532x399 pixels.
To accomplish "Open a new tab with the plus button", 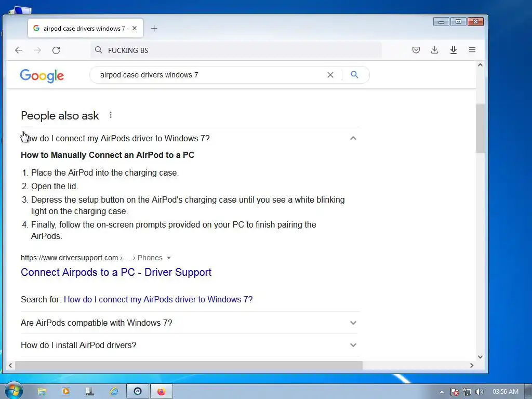I will click(x=154, y=29).
